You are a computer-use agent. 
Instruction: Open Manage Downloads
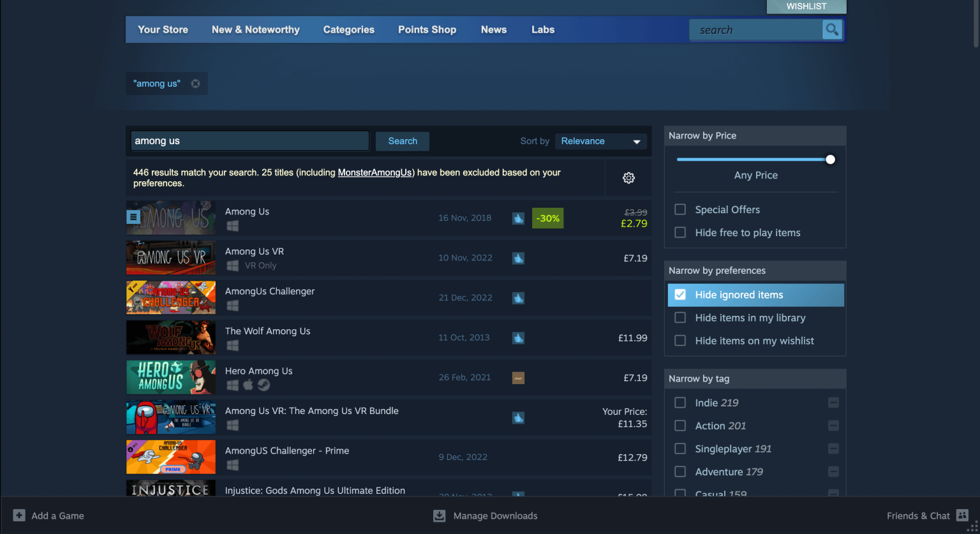486,515
